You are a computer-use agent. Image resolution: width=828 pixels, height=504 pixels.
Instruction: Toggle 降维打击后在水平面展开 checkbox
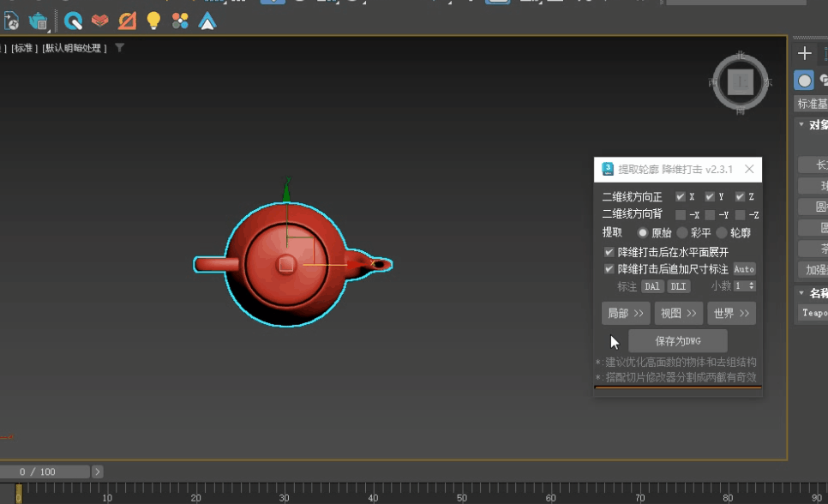609,252
